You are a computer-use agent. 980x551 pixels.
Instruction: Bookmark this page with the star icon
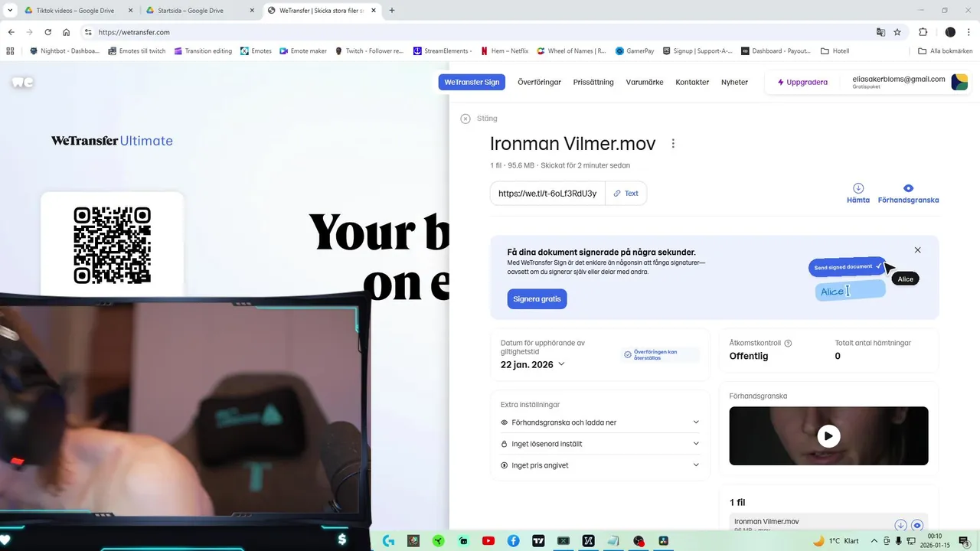tap(897, 32)
